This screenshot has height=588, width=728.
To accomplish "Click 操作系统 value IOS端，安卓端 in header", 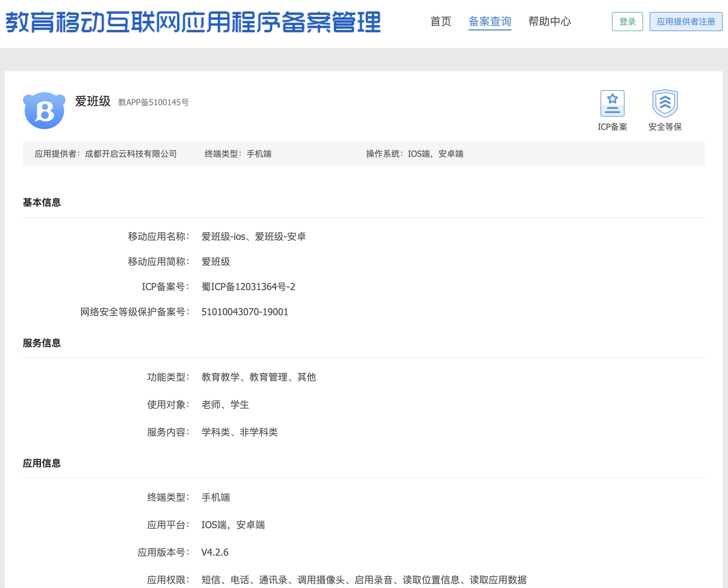I will (x=435, y=154).
